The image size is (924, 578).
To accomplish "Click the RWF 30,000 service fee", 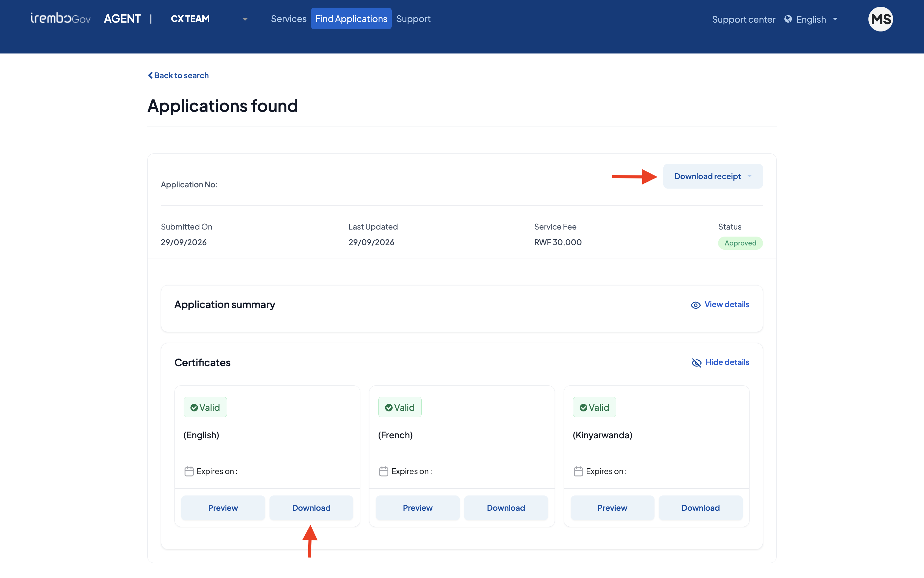I will pos(558,242).
